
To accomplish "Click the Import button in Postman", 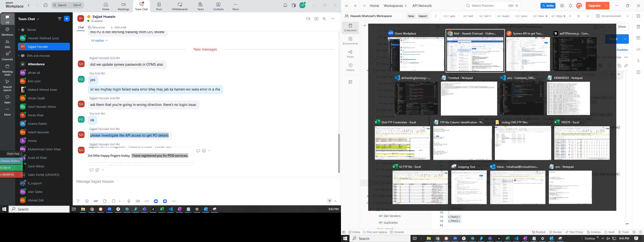I will tap(423, 16).
